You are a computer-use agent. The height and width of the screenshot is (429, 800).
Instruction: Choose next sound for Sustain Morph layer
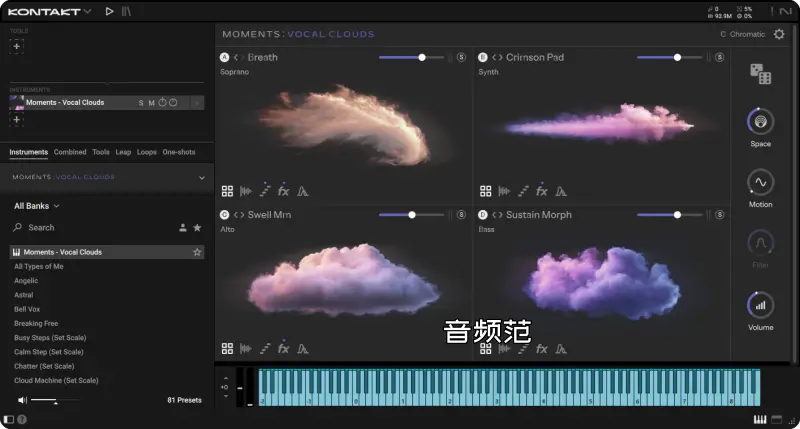(x=500, y=215)
